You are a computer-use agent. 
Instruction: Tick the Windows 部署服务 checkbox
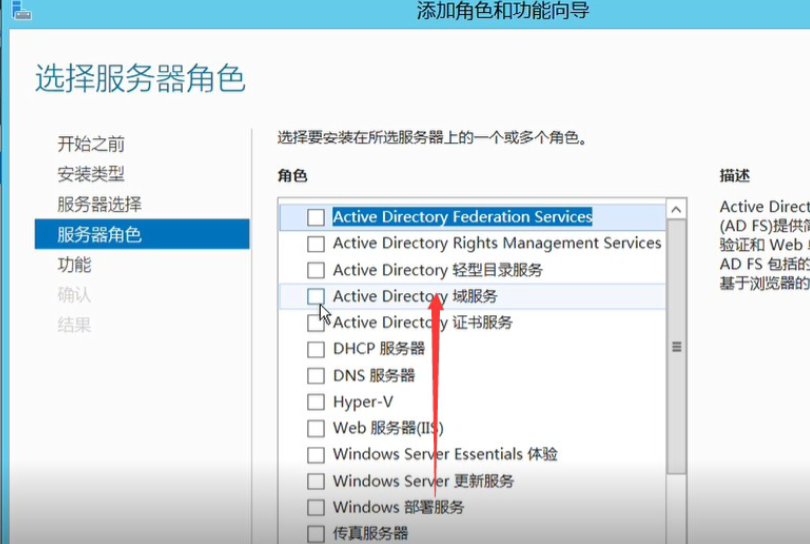coord(316,508)
